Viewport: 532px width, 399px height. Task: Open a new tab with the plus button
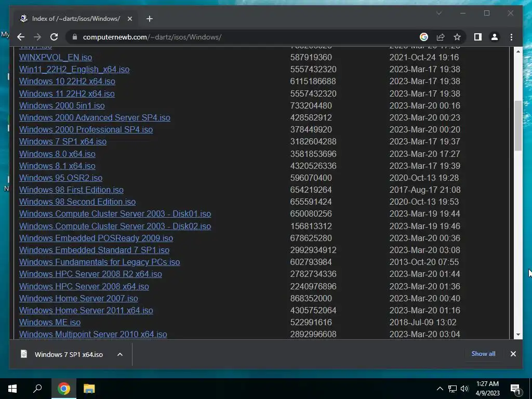pyautogui.click(x=150, y=19)
